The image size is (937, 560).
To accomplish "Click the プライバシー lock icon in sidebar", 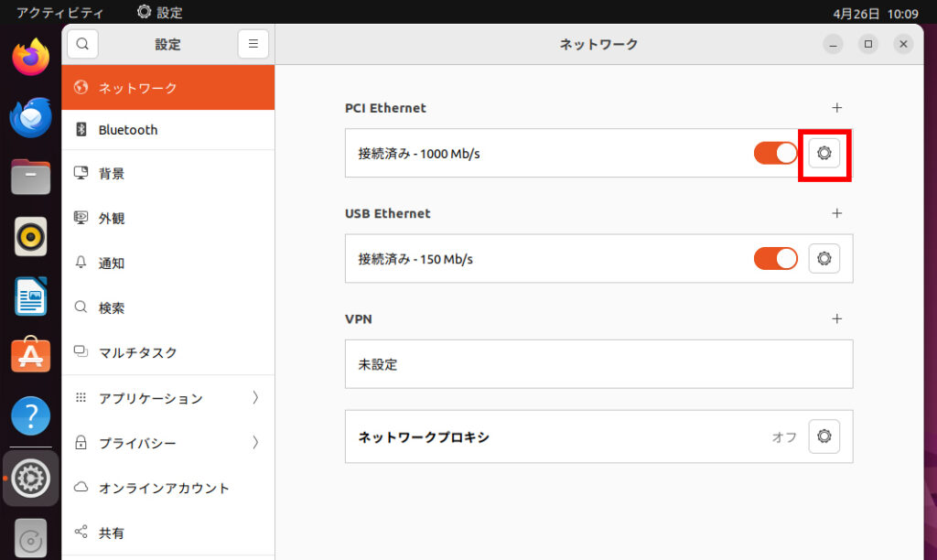I will coord(81,442).
